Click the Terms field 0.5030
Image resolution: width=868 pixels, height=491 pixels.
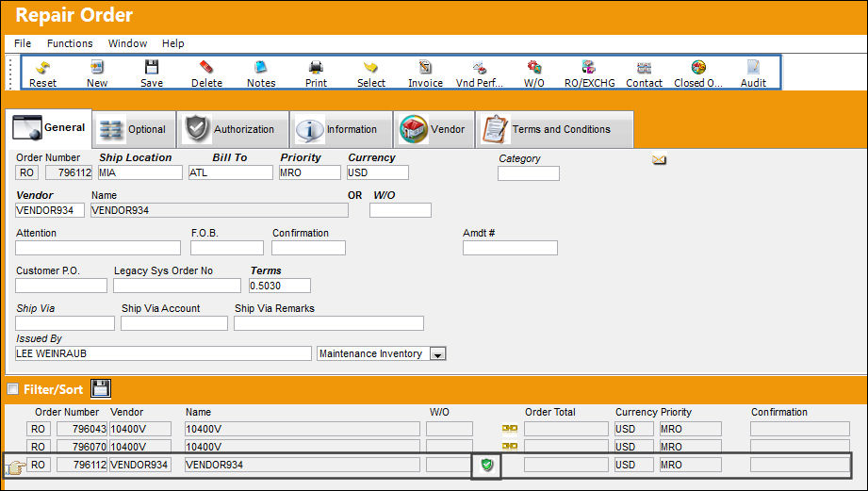click(280, 286)
